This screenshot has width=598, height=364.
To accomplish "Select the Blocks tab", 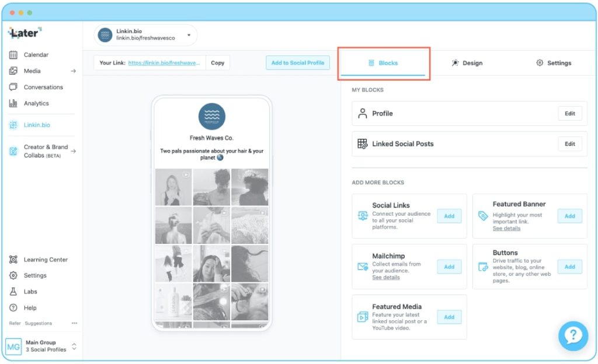I will 383,63.
